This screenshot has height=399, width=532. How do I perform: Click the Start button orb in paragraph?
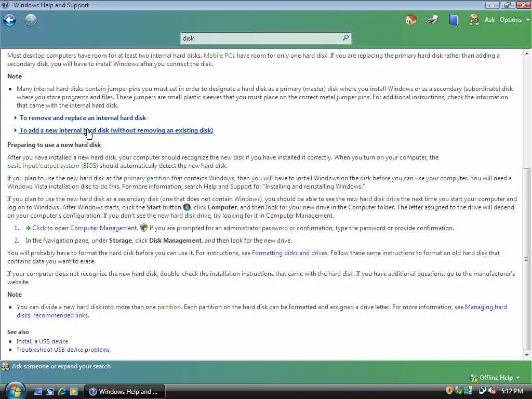187,207
